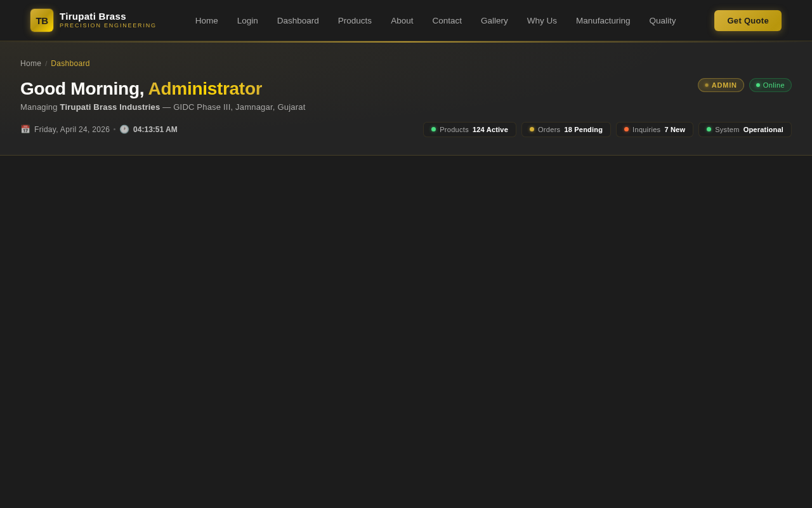This screenshot has height=508, width=812.
Task: Click the clock icon beside the time
Action: [124, 130]
